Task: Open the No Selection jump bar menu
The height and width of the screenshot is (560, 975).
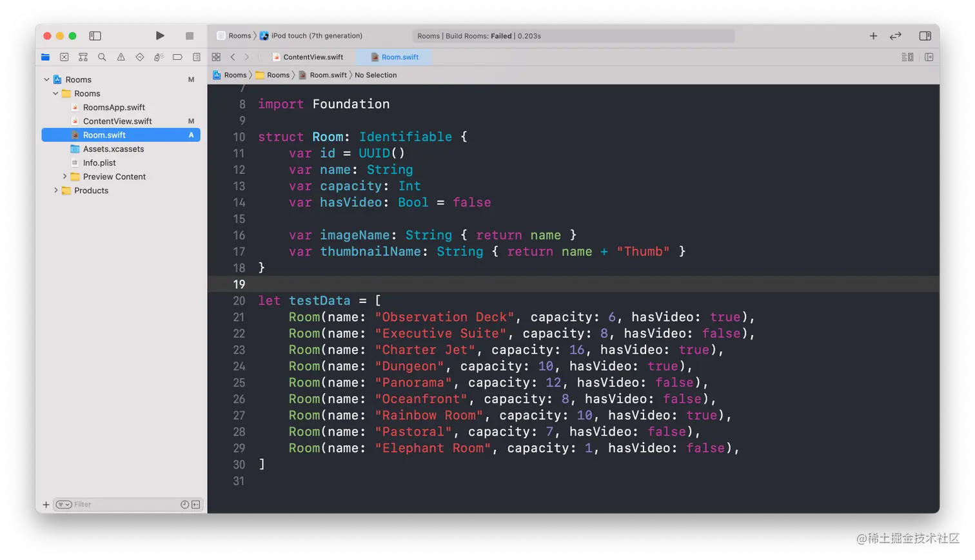Action: pyautogui.click(x=376, y=75)
